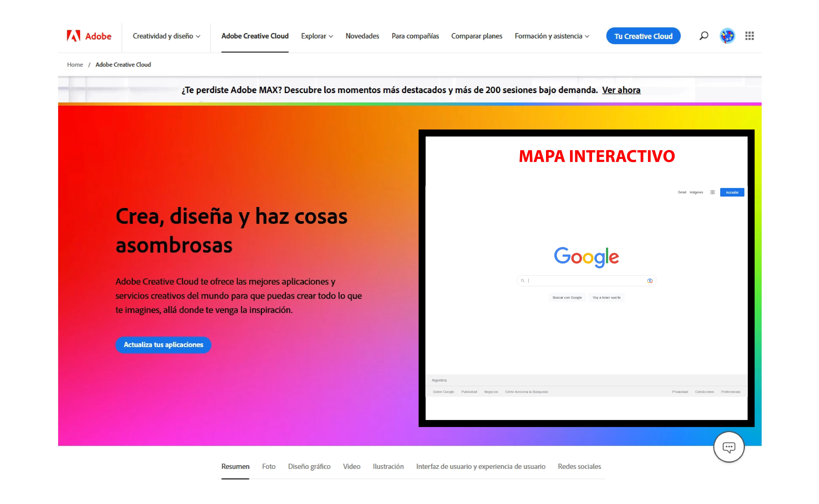819x504 pixels.
Task: Click the Home breadcrumb link
Action: (75, 65)
